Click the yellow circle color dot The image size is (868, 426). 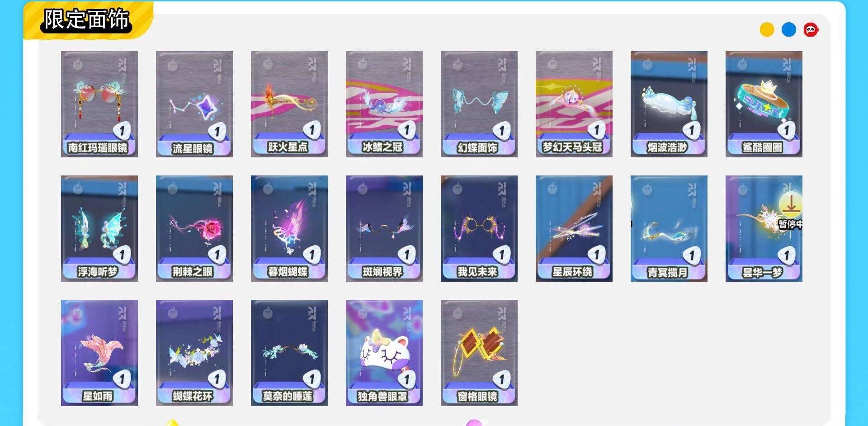pos(767,30)
